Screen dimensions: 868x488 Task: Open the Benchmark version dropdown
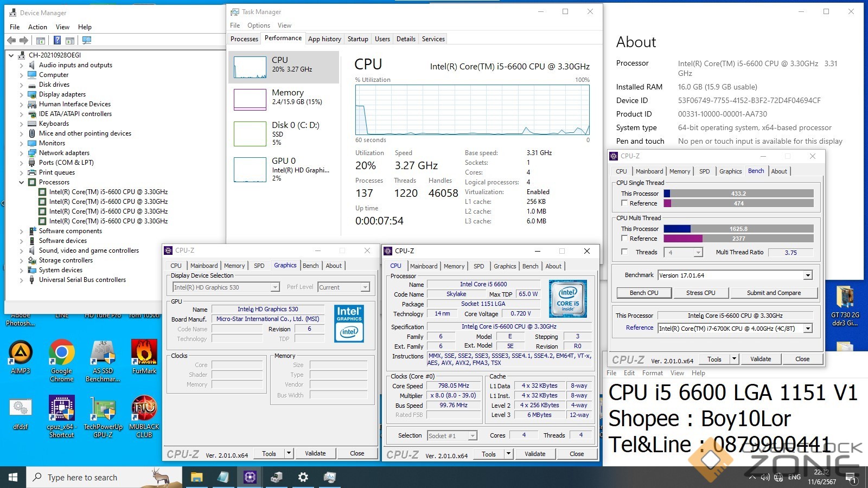click(808, 275)
